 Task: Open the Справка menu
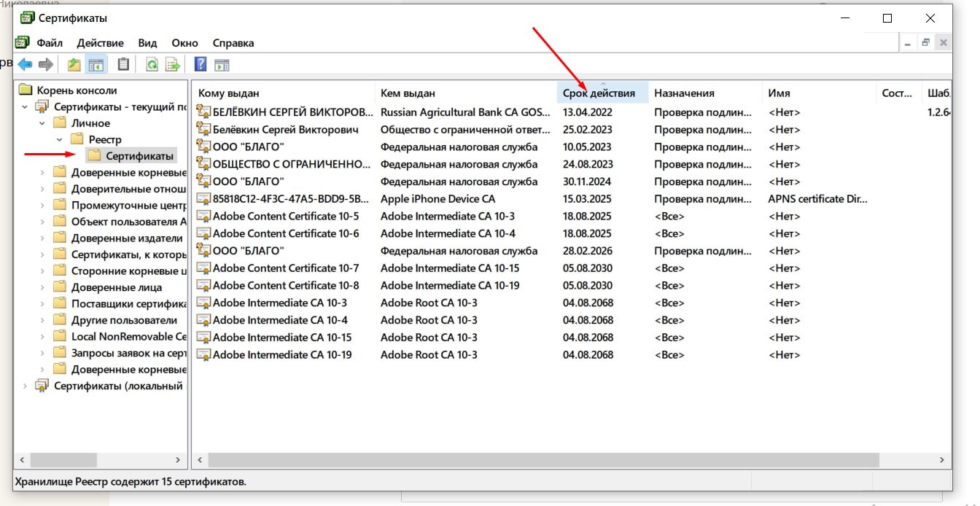[x=233, y=43]
